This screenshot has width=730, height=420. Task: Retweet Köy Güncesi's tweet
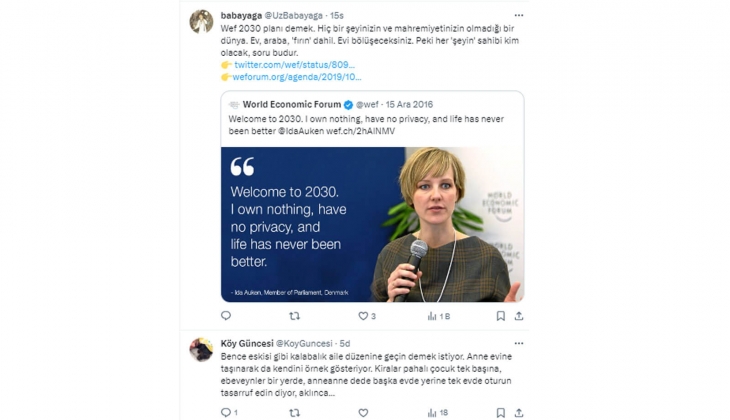[294, 412]
